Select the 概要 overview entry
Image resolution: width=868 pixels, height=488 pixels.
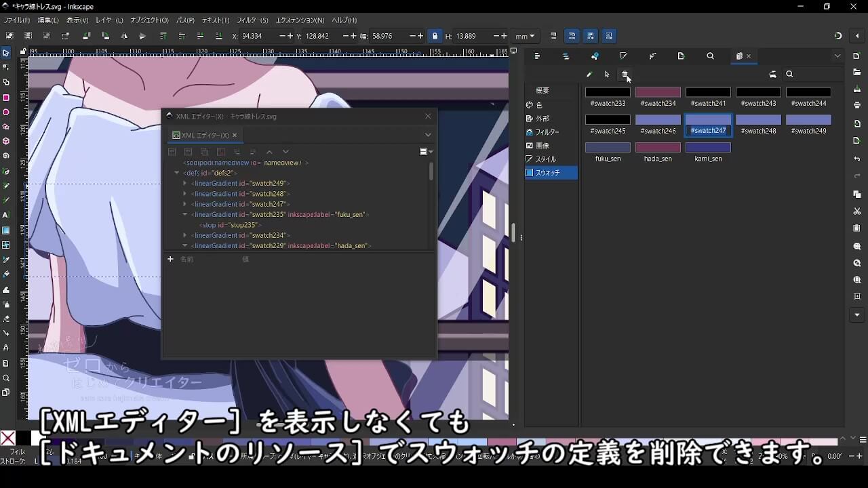[551, 91]
